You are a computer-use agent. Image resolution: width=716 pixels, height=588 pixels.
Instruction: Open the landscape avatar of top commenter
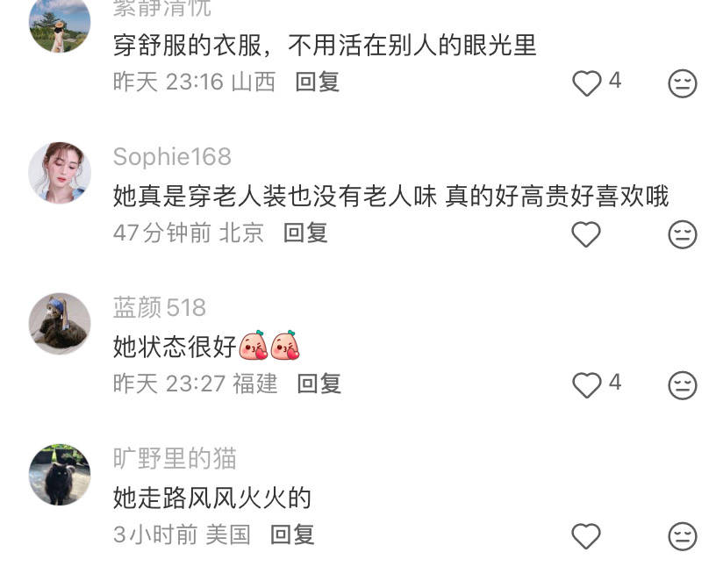(x=60, y=25)
